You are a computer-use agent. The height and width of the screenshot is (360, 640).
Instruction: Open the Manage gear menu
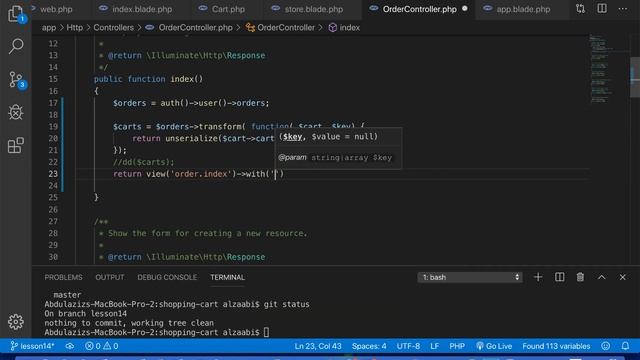point(16,322)
